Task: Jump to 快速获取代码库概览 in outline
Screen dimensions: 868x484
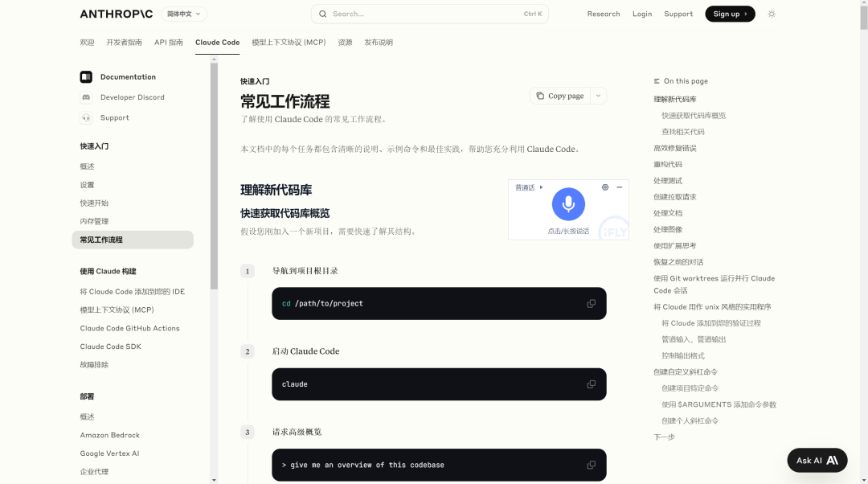Action: pyautogui.click(x=694, y=116)
